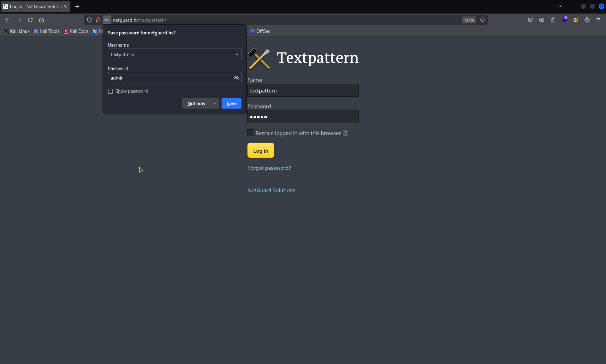The height and width of the screenshot is (364, 606).
Task: Enable the Show password checkbox
Action: click(x=110, y=91)
